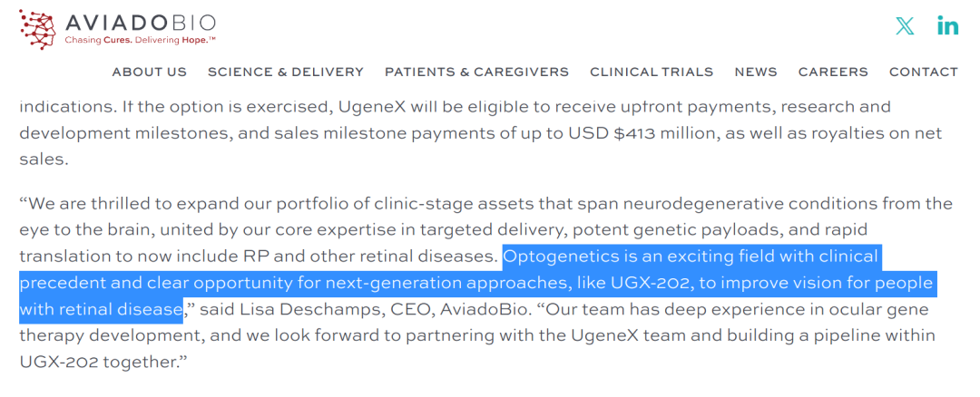Click the AviadoBio red network logo emblem

coord(37,29)
